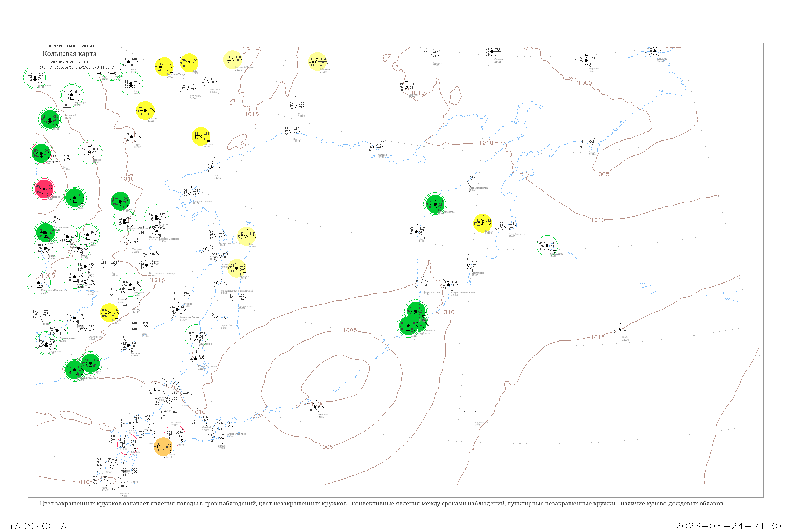Click the Opole station plot circle
This screenshot has width=798, height=532.
[620, 330]
